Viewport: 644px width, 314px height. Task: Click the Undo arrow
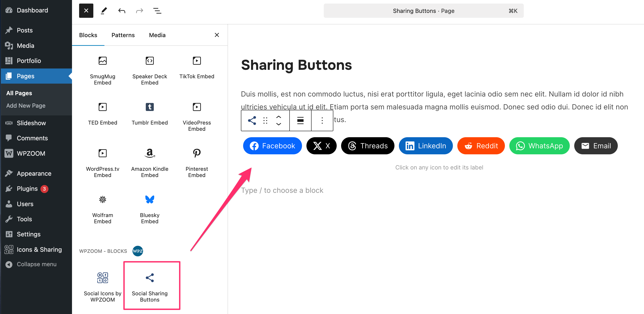click(x=122, y=10)
